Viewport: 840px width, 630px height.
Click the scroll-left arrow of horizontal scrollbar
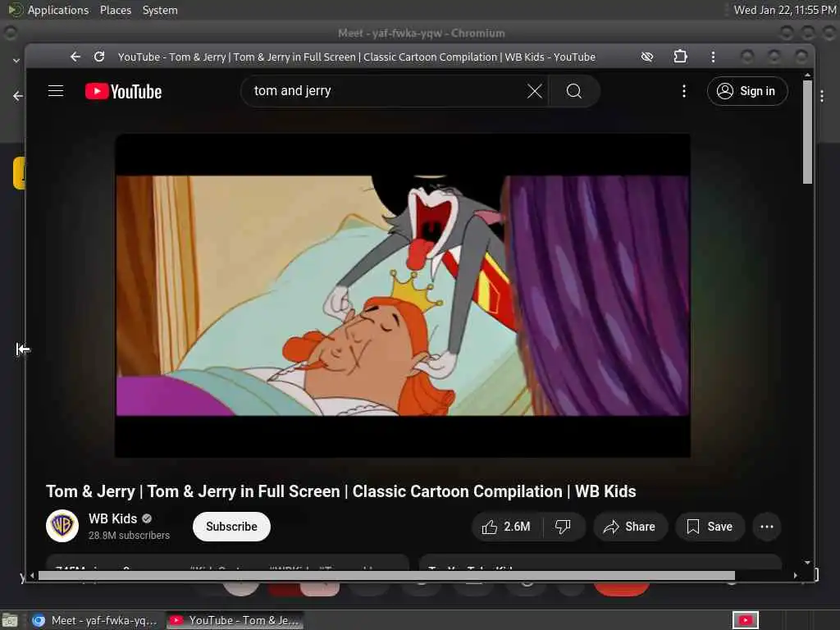click(x=32, y=575)
